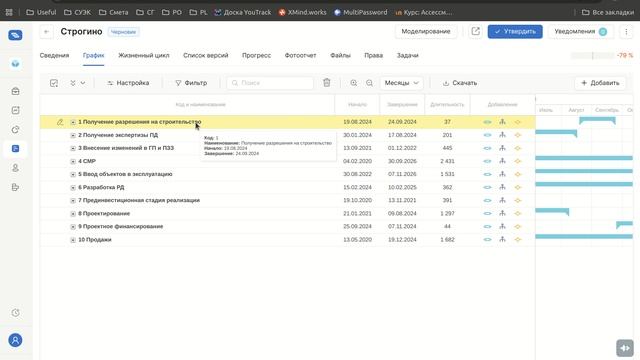Add a subtask to row 2 via hierarchy icon
Screen dimensions: 640x360
(502, 135)
